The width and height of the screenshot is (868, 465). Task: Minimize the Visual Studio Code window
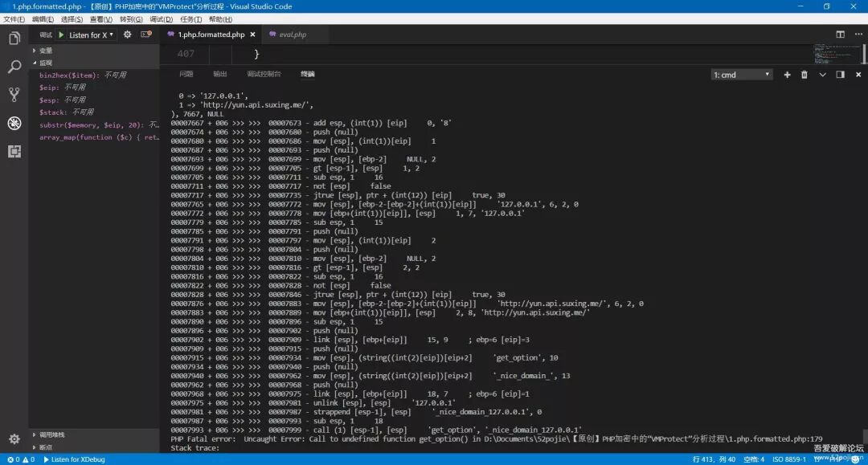(x=800, y=6)
